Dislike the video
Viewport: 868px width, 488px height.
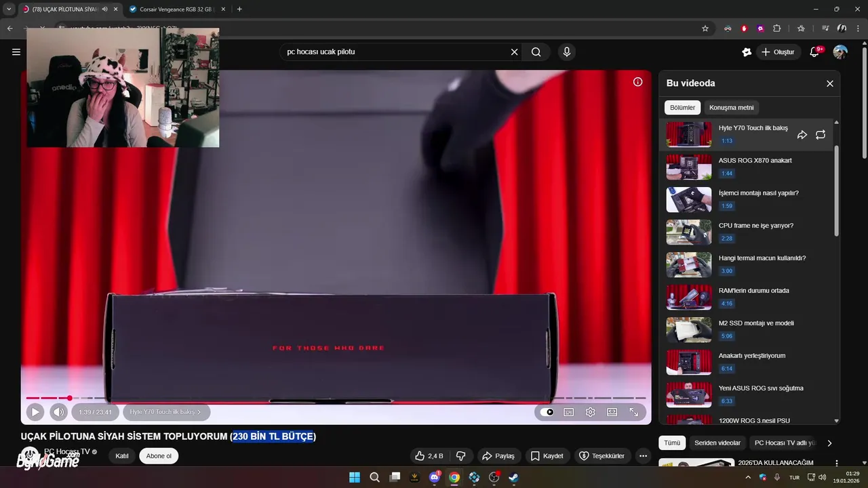[461, 456]
